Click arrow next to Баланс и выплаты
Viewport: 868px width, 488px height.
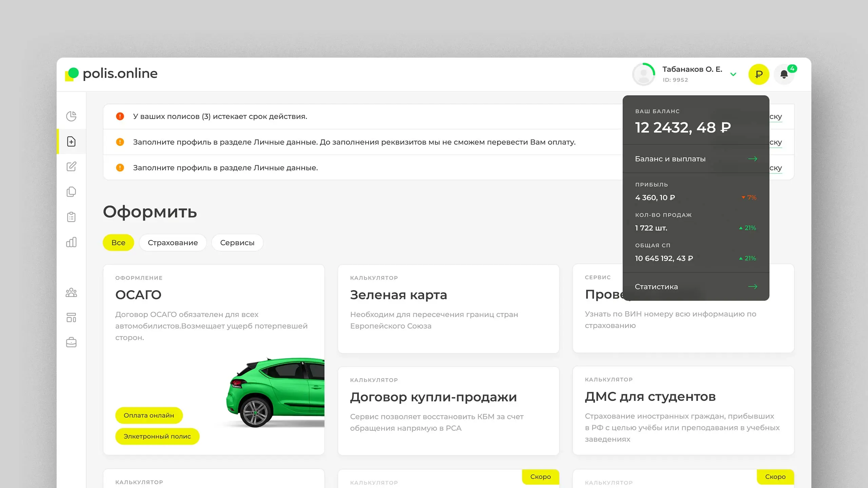pos(753,159)
